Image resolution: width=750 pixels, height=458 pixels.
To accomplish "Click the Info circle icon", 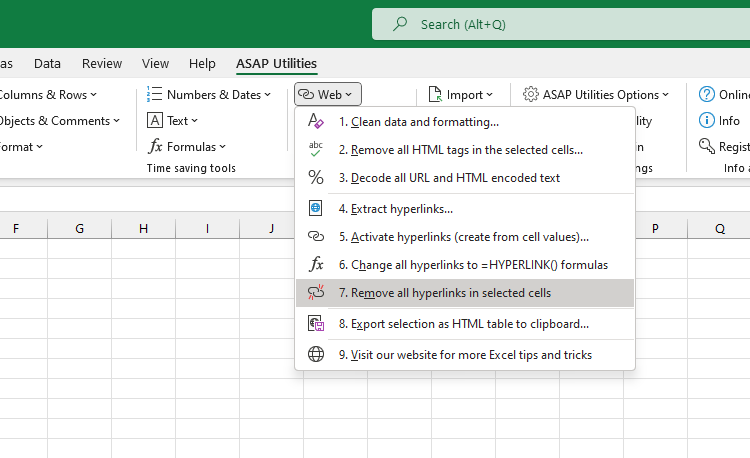I will [x=706, y=120].
